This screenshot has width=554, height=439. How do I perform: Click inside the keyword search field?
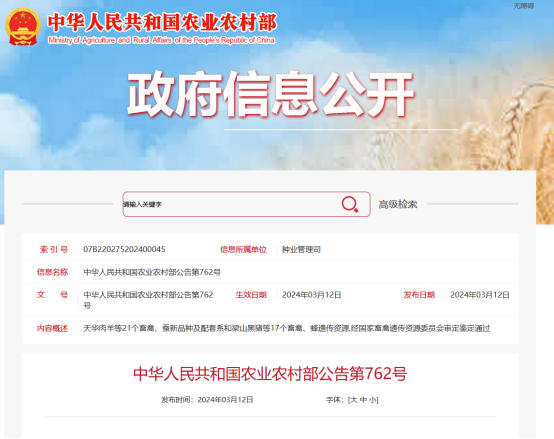click(x=231, y=204)
